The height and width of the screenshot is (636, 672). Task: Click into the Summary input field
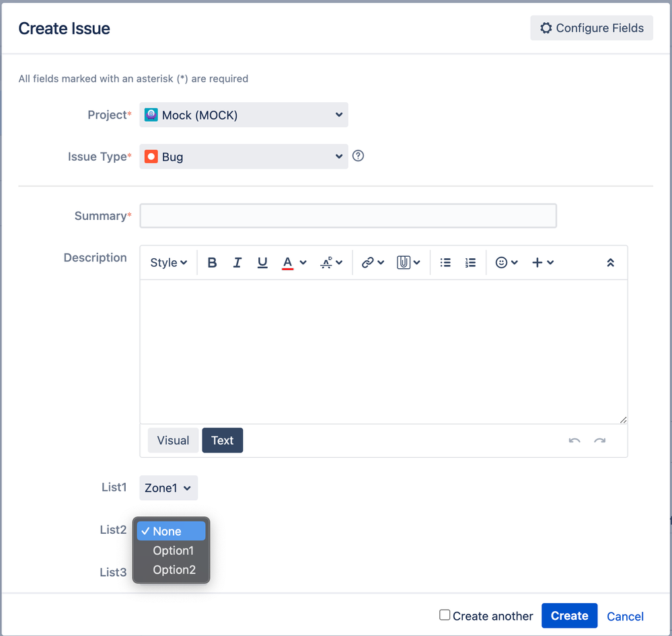coord(348,215)
